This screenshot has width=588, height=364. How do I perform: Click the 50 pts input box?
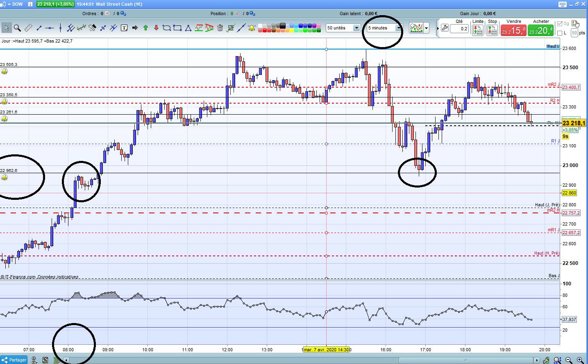(x=574, y=33)
